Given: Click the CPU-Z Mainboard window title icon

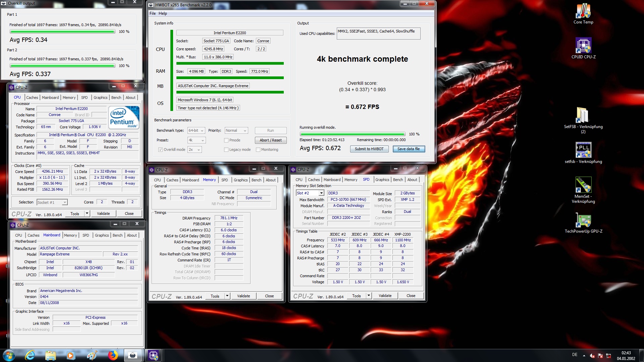Looking at the screenshot, I should tap(13, 225).
